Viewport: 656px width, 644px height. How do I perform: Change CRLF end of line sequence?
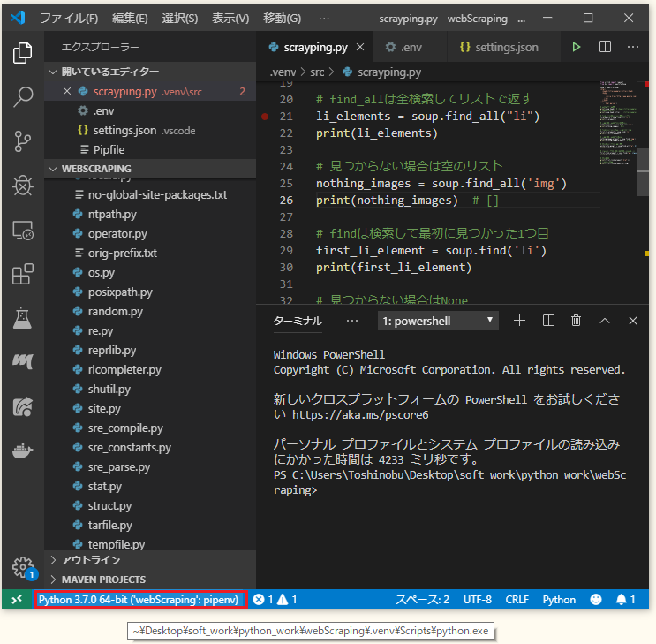click(517, 600)
